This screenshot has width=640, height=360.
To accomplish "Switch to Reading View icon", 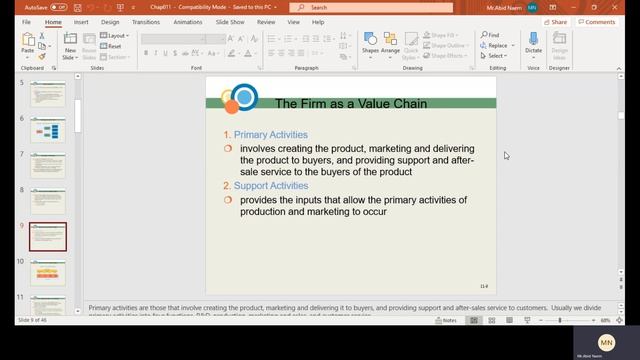I will pyautogui.click(x=509, y=320).
